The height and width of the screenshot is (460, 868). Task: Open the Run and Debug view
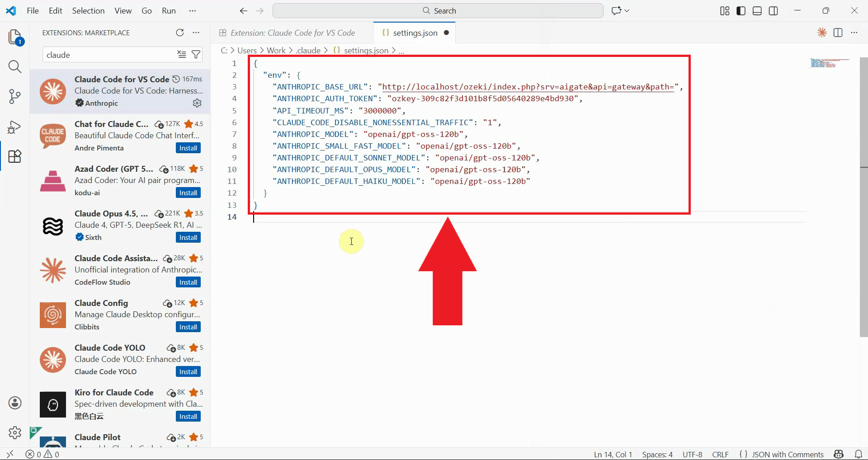(15, 127)
